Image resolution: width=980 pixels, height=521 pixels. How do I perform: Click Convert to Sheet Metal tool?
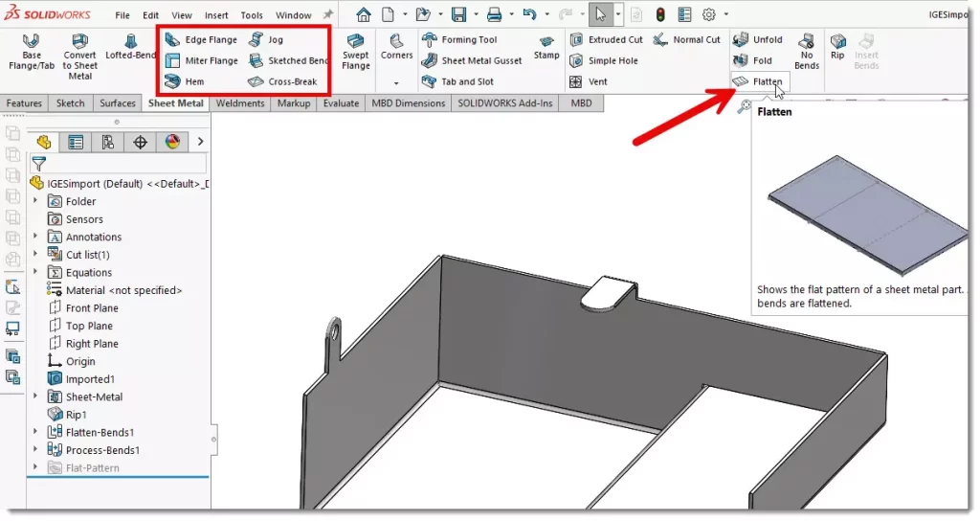pyautogui.click(x=80, y=57)
